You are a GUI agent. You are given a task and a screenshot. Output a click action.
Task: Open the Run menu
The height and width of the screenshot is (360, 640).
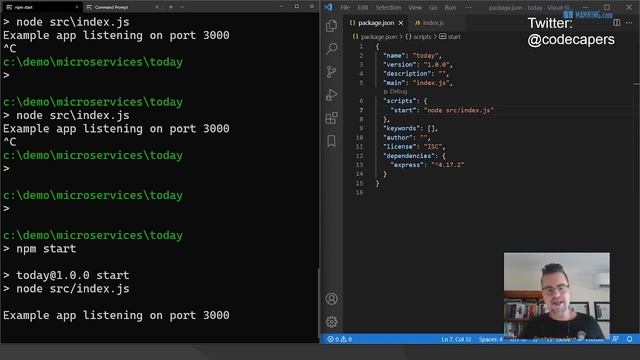coord(450,7)
